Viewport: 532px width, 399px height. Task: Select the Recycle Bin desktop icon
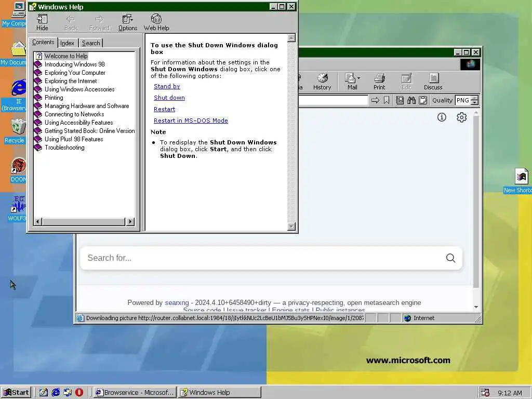pos(14,131)
